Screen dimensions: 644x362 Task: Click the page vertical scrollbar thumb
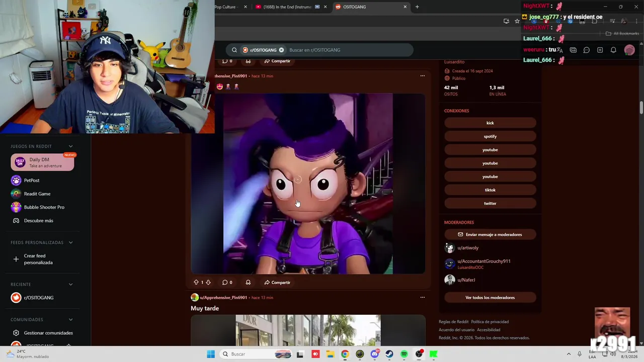click(641, 107)
